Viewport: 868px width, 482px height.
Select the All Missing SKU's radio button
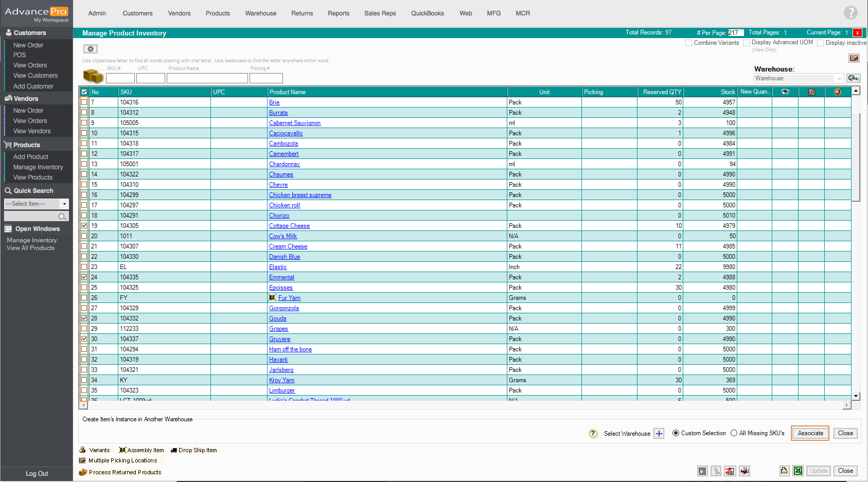tap(734, 433)
